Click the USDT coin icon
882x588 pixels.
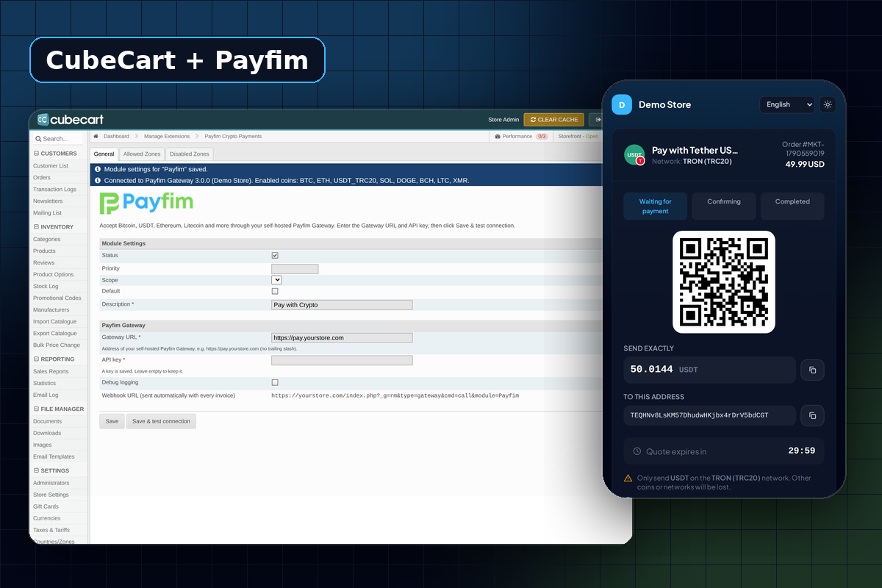[x=634, y=154]
